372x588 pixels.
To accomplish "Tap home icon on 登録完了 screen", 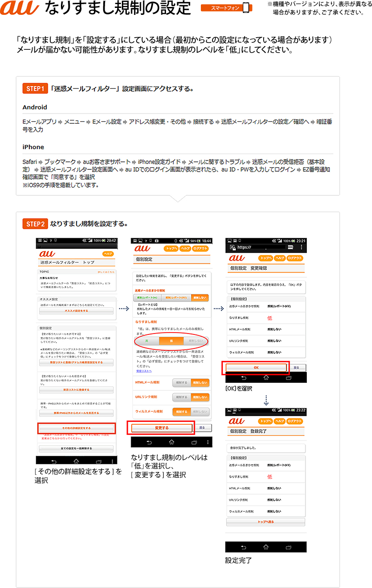I will click(266, 547).
